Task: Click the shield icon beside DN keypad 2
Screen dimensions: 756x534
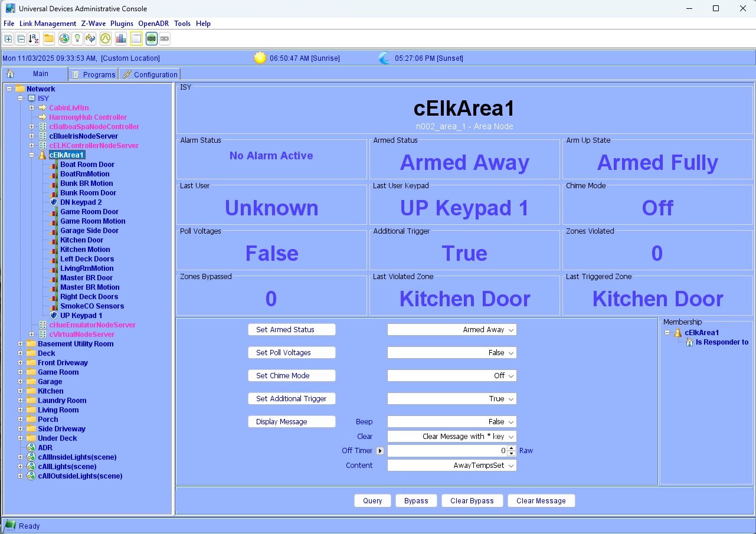Action: pos(54,202)
